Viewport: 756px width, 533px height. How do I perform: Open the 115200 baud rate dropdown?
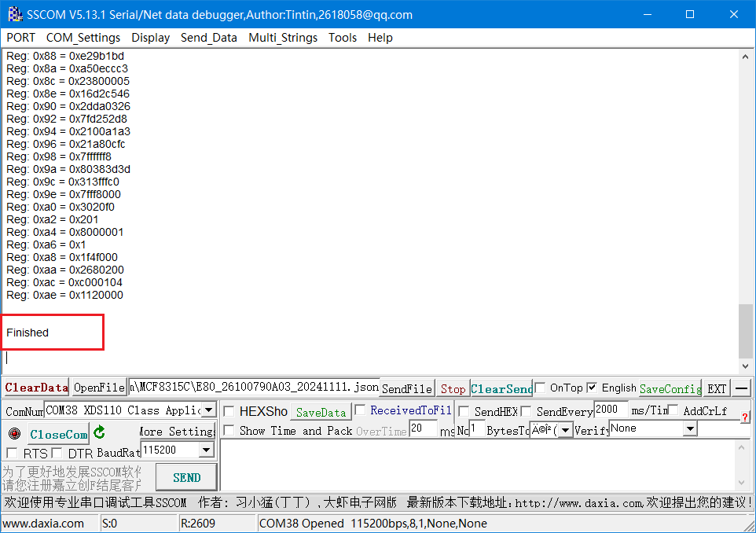(206, 450)
